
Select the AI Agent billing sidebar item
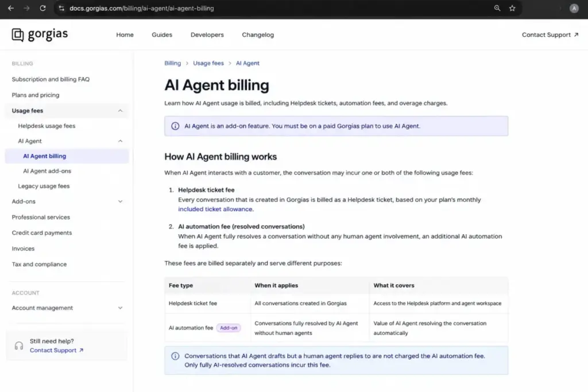[x=67, y=156]
